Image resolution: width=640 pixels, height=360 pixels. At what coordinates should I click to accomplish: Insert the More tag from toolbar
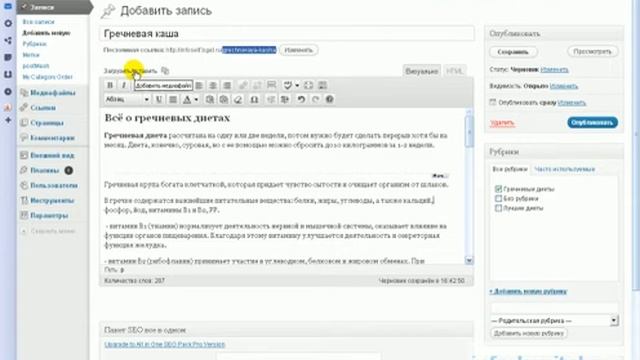point(271,85)
